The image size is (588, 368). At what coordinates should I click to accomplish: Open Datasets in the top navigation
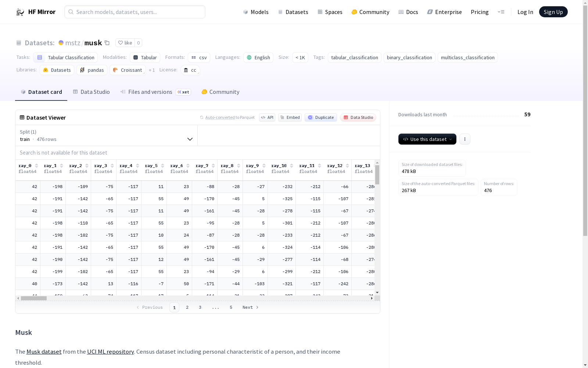(x=293, y=12)
